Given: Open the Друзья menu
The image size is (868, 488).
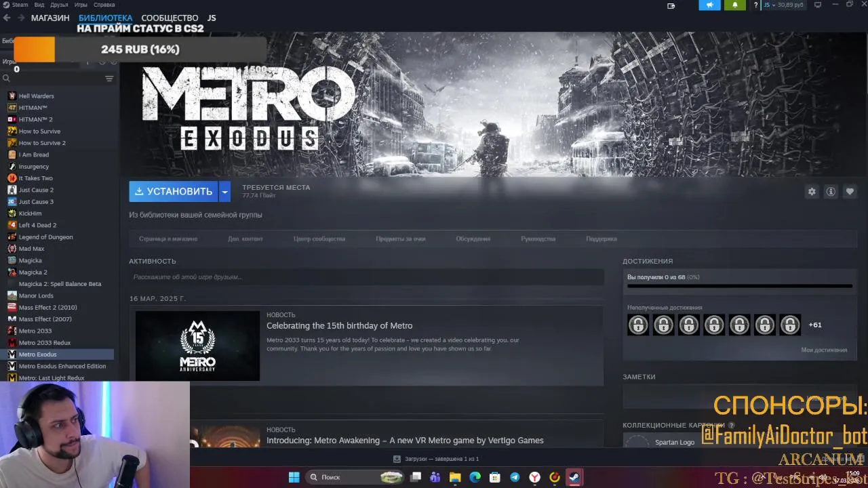Looking at the screenshot, I should click(x=59, y=5).
